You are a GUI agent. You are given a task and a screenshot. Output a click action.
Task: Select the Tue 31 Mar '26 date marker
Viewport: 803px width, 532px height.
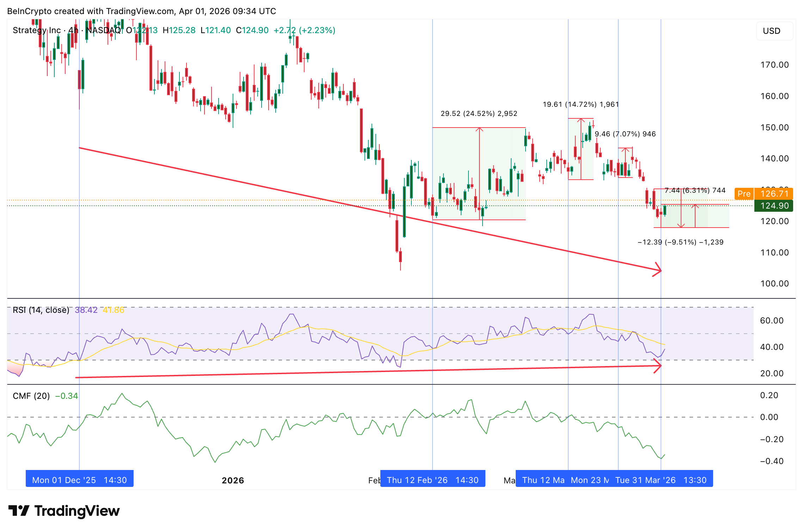click(661, 480)
